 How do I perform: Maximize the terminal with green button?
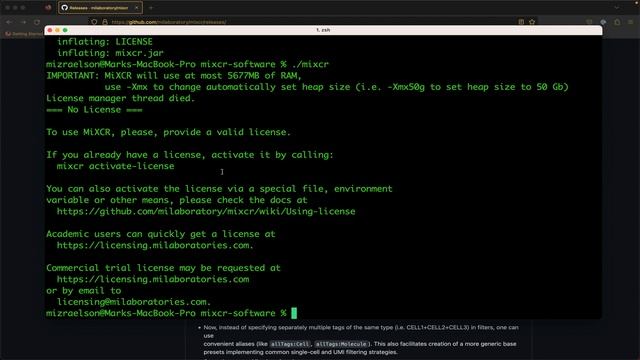tap(65, 30)
